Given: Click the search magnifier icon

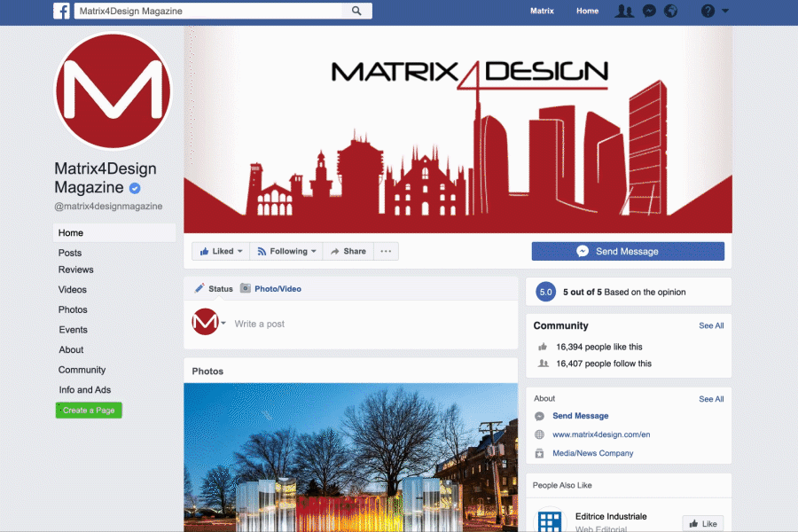Looking at the screenshot, I should pyautogui.click(x=356, y=11).
